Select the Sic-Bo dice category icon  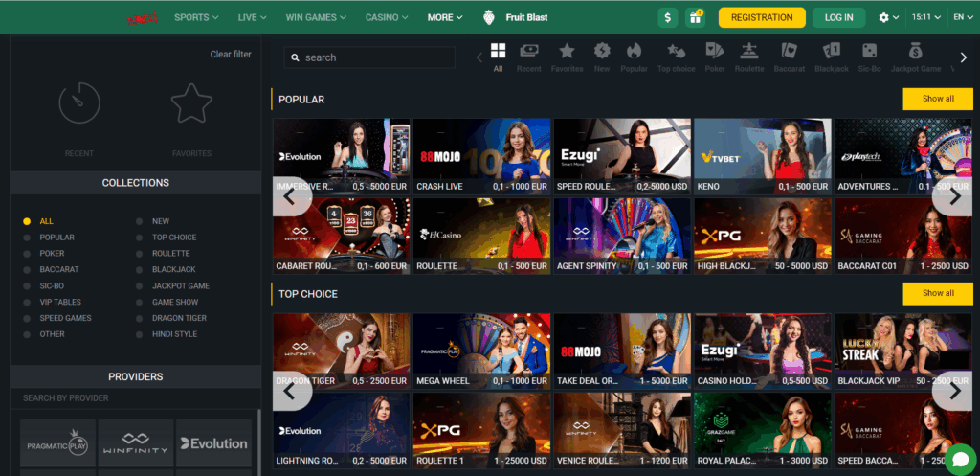coord(869,51)
